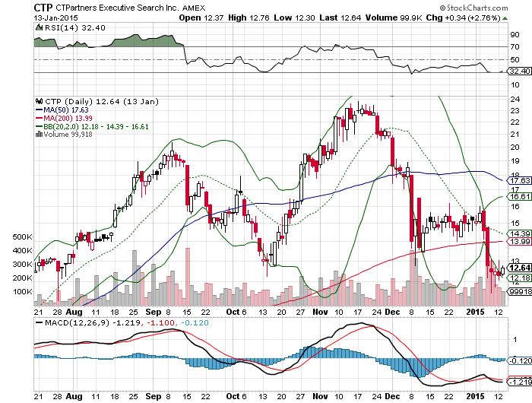Click the RSI(14) 32.40 legend label
This screenshot has width=532, height=403.
point(75,28)
